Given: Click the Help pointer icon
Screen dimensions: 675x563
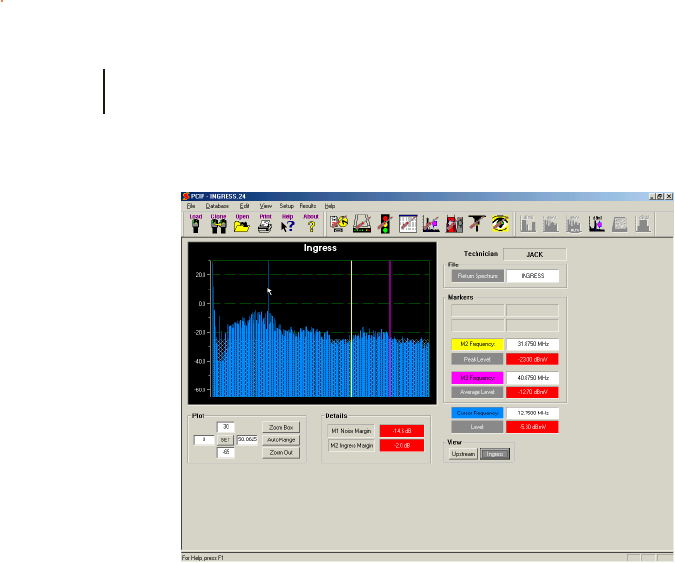Looking at the screenshot, I should click(288, 224).
